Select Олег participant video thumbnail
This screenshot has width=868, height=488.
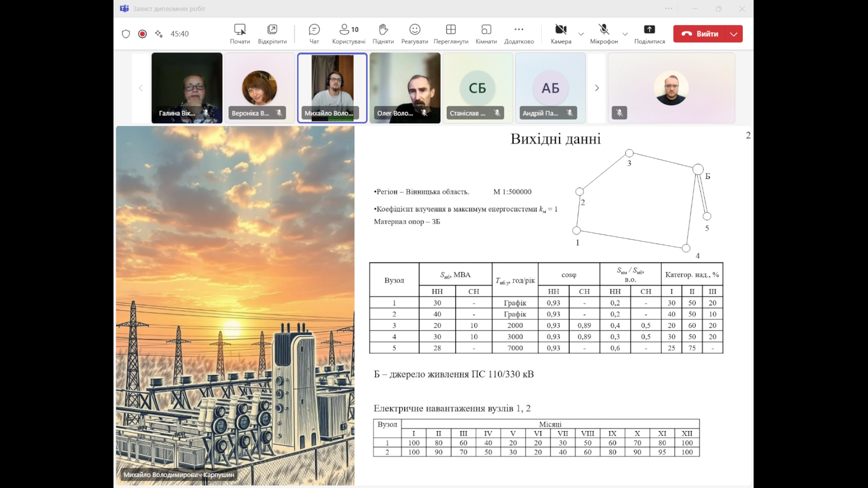click(405, 88)
